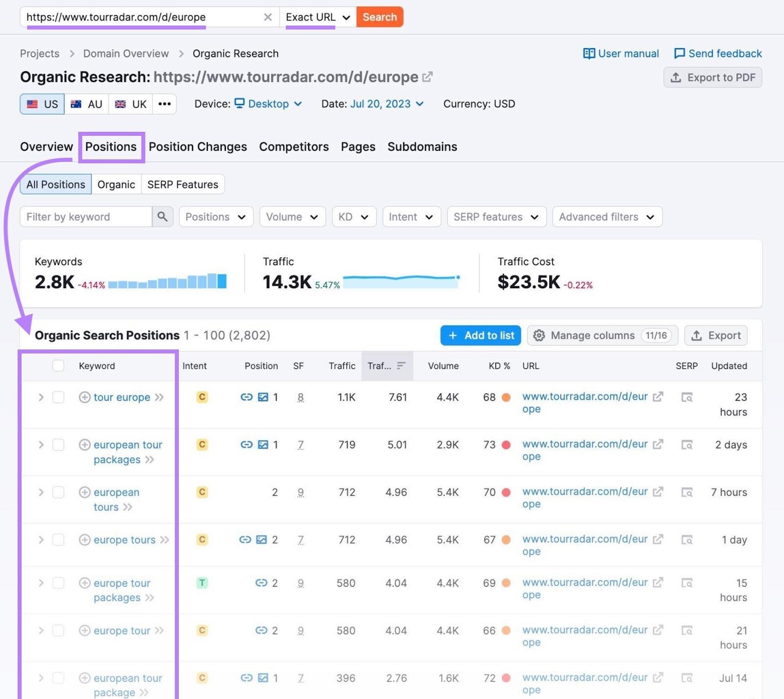The width and height of the screenshot is (784, 699).
Task: Check the 'tour europe' row checkbox
Action: click(x=58, y=397)
